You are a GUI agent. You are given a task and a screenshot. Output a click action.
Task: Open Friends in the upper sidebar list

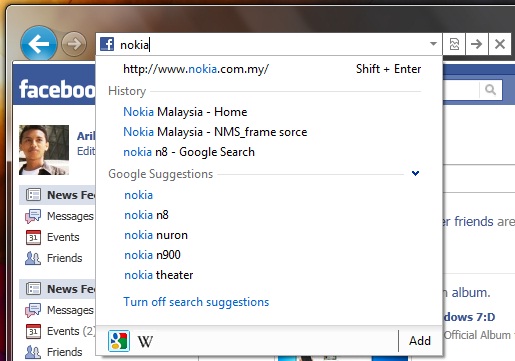click(54, 258)
